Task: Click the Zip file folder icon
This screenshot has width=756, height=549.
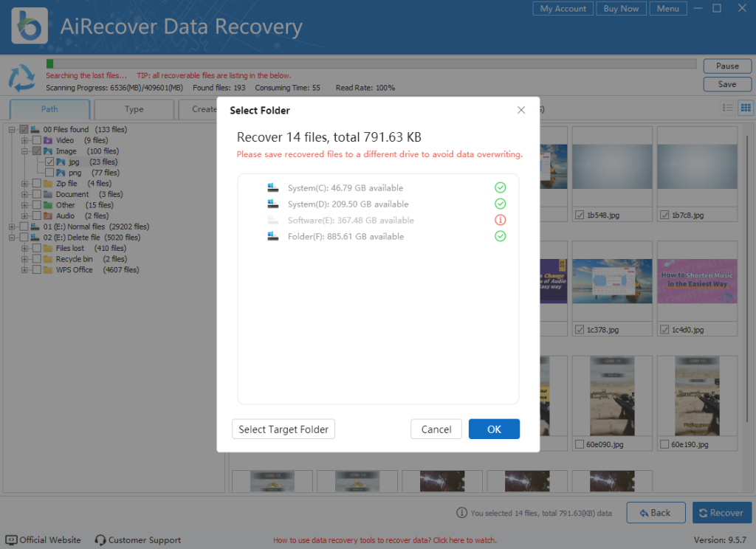Action: pyautogui.click(x=48, y=183)
